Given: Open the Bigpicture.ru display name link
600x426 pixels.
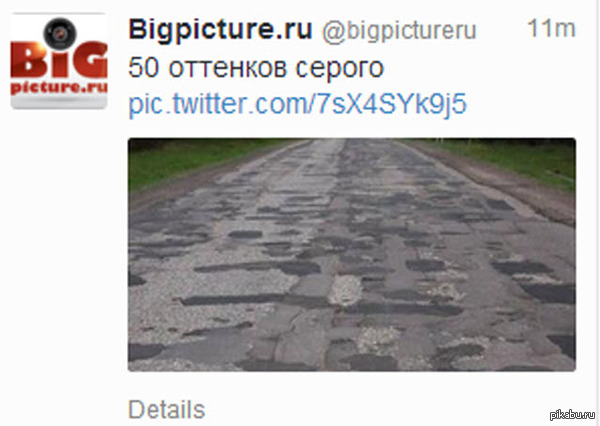Looking at the screenshot, I should pos(220,29).
